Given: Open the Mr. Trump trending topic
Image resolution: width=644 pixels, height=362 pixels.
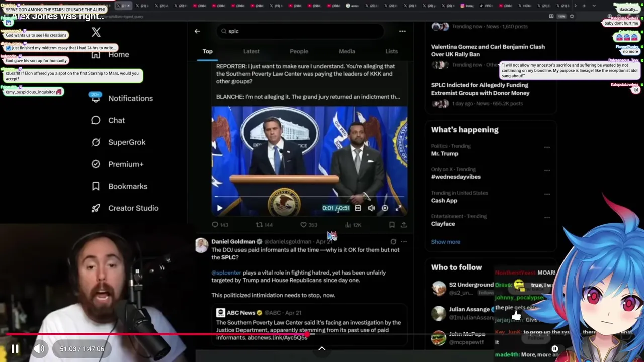Looking at the screenshot, I should 444,153.
